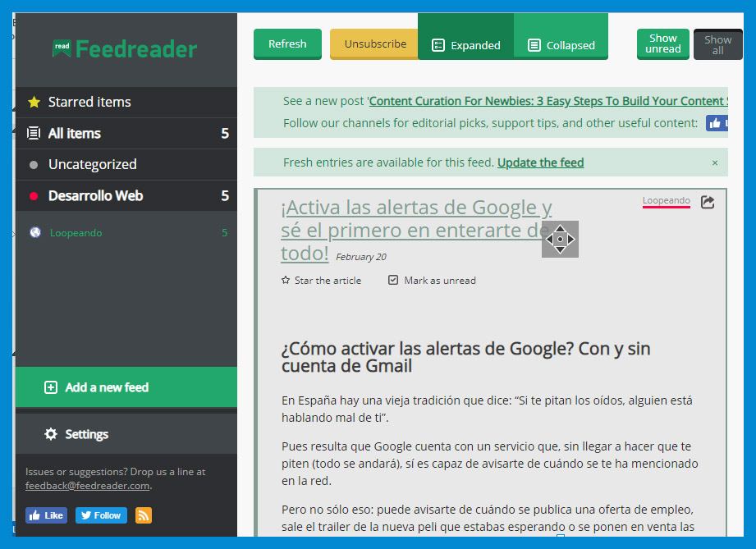Open the article title ¡Activa las alertas de Google
The image size is (756, 549).
(x=416, y=231)
